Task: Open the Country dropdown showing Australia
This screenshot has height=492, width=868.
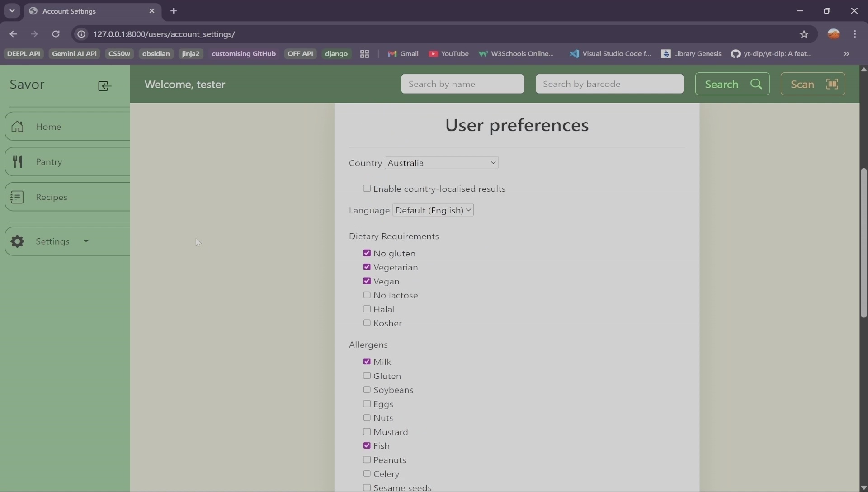Action: [x=441, y=163]
